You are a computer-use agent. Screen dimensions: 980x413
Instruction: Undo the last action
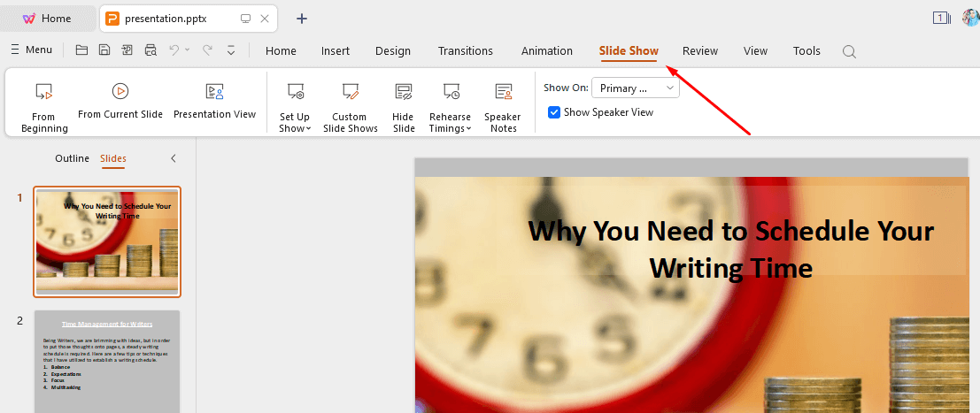coord(174,50)
